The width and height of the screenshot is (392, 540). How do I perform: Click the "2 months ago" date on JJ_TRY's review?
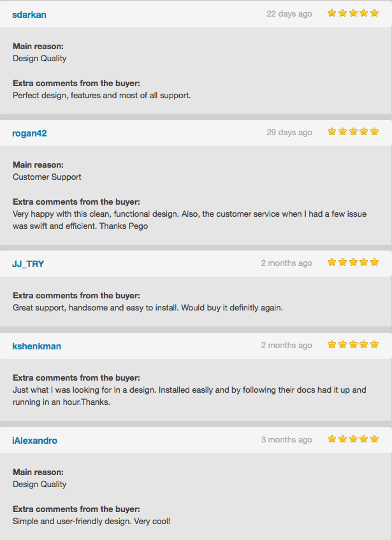pos(286,263)
